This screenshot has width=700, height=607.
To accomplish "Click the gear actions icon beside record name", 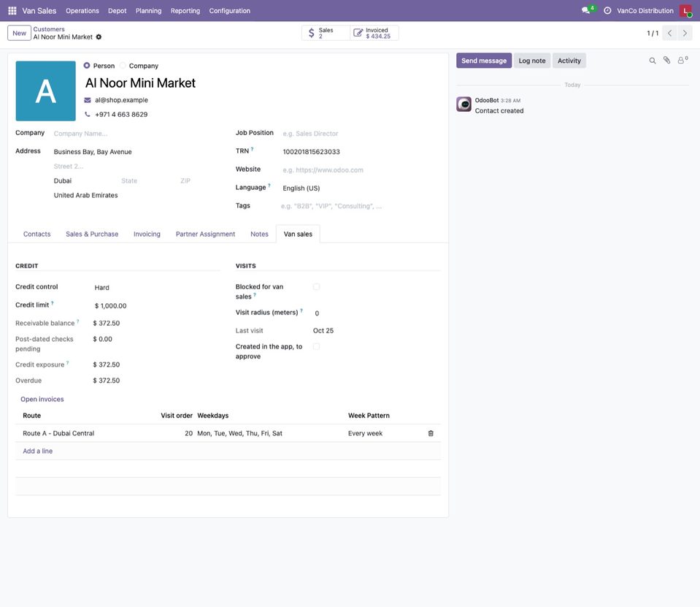I will pyautogui.click(x=99, y=37).
